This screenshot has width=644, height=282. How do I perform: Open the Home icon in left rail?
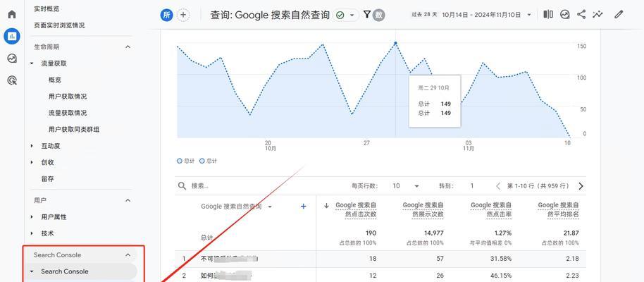click(12, 14)
